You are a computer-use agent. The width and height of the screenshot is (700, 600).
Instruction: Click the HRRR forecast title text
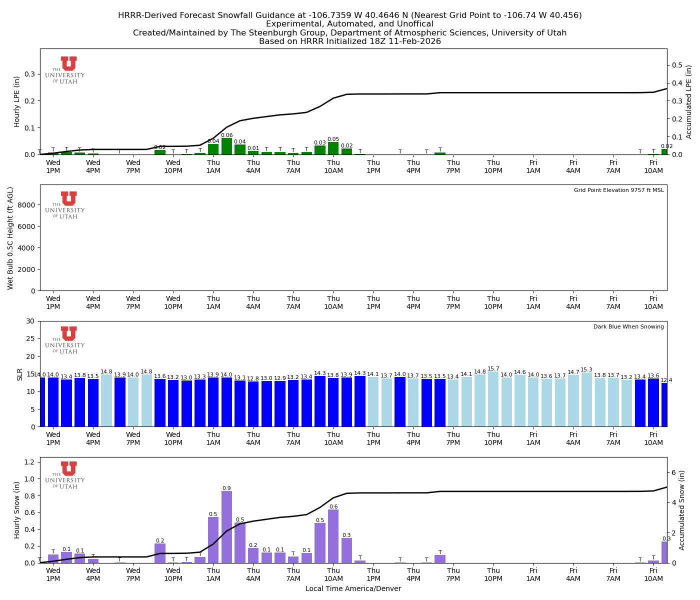click(x=350, y=16)
